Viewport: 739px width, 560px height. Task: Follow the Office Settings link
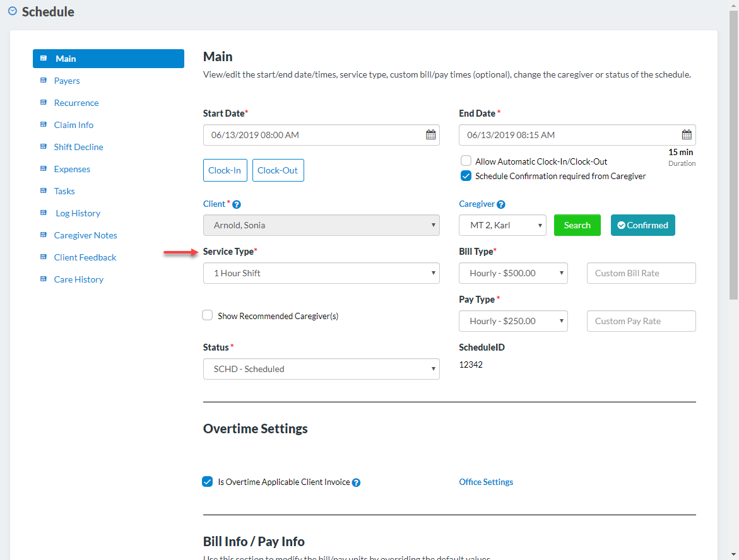pyautogui.click(x=486, y=482)
